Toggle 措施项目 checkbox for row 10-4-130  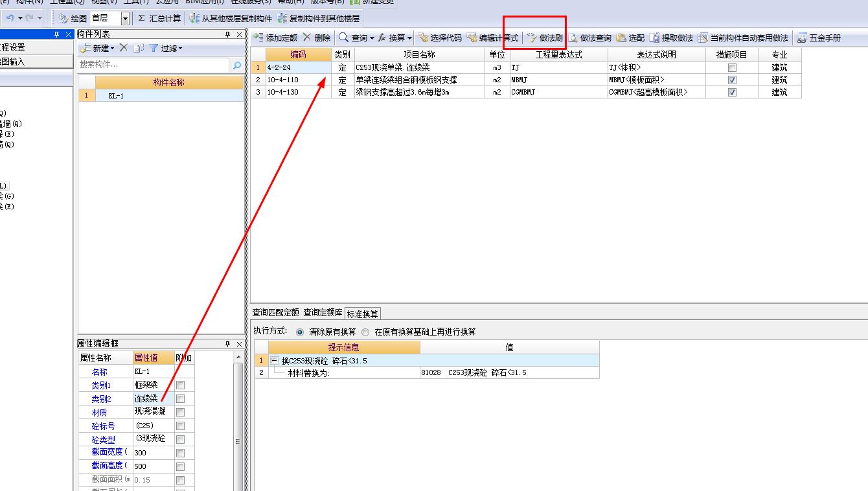click(x=732, y=92)
